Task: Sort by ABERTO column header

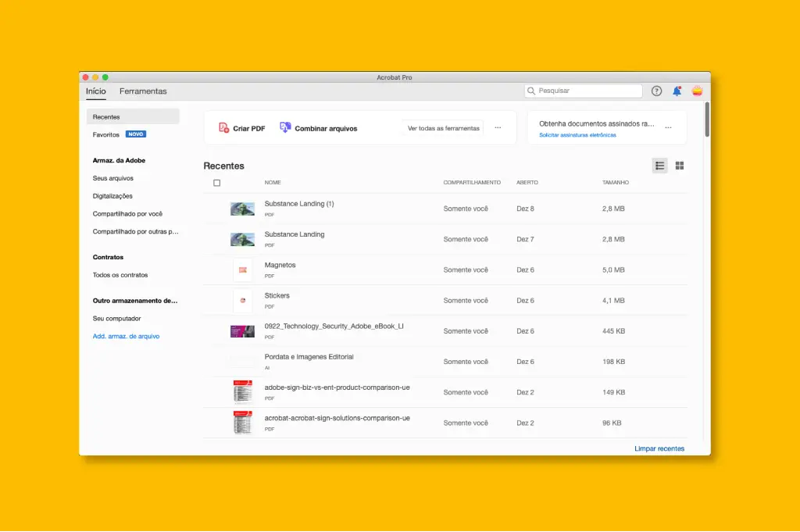Action: point(527,183)
